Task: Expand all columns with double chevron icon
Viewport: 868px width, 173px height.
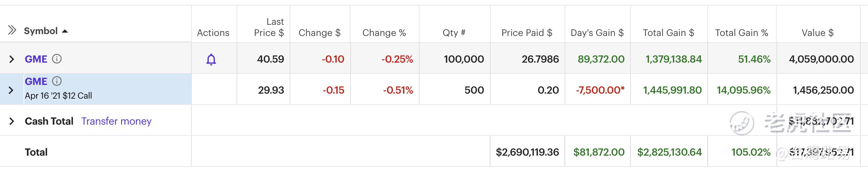Action: 12,30
